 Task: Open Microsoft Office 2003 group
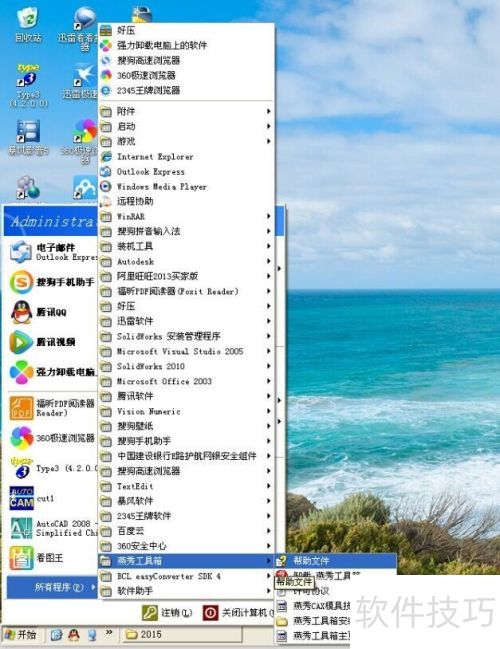[187, 381]
